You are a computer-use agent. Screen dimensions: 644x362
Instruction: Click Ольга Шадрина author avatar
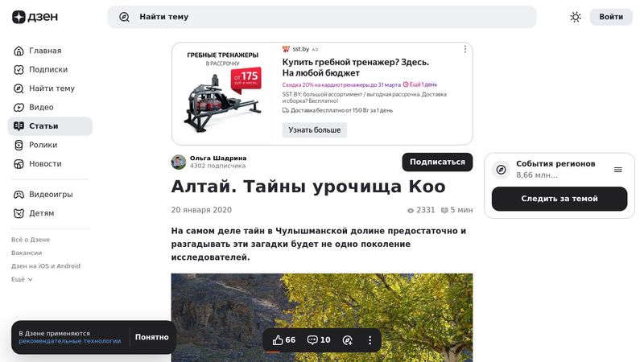(x=179, y=162)
